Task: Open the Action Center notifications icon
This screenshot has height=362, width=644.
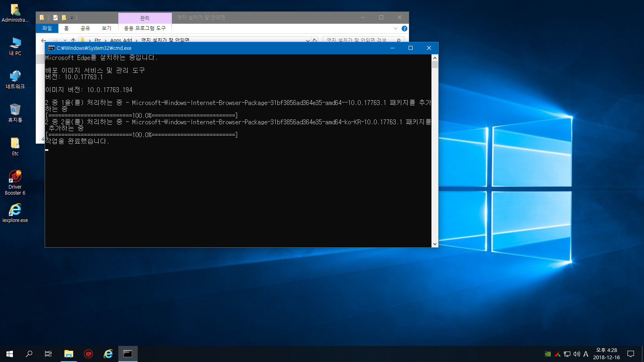Action: (x=631, y=354)
